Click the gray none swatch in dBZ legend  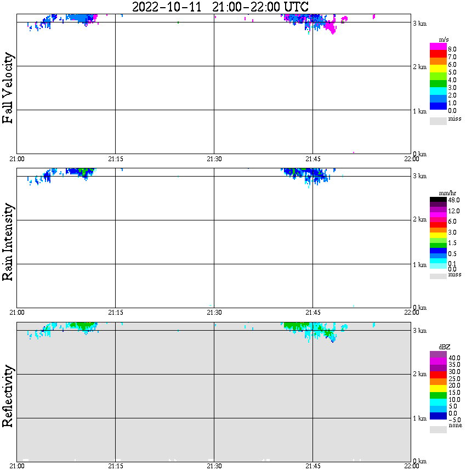click(x=438, y=429)
